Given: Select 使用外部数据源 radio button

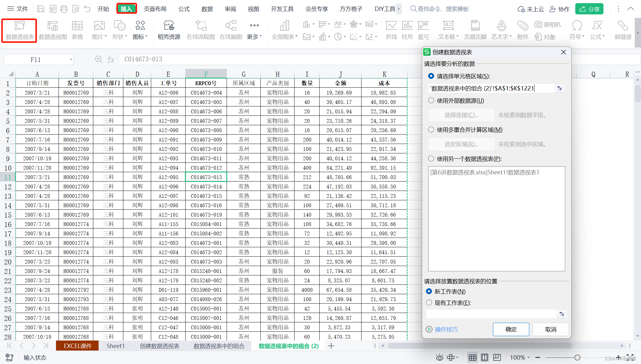Looking at the screenshot, I should [x=431, y=100].
